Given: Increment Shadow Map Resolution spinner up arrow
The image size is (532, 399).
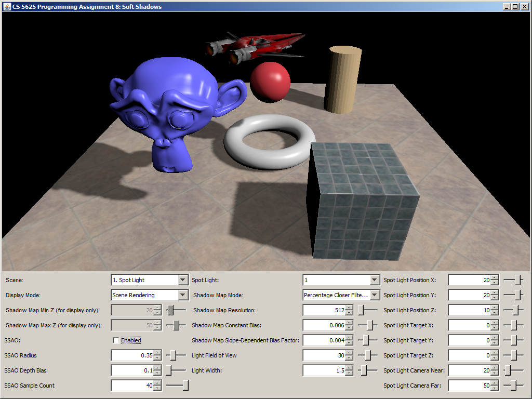Looking at the screenshot, I should tap(349, 308).
